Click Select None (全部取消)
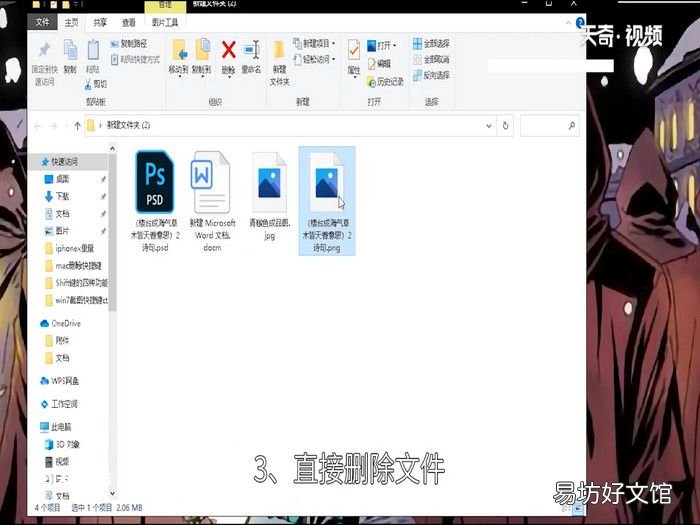 (431, 59)
